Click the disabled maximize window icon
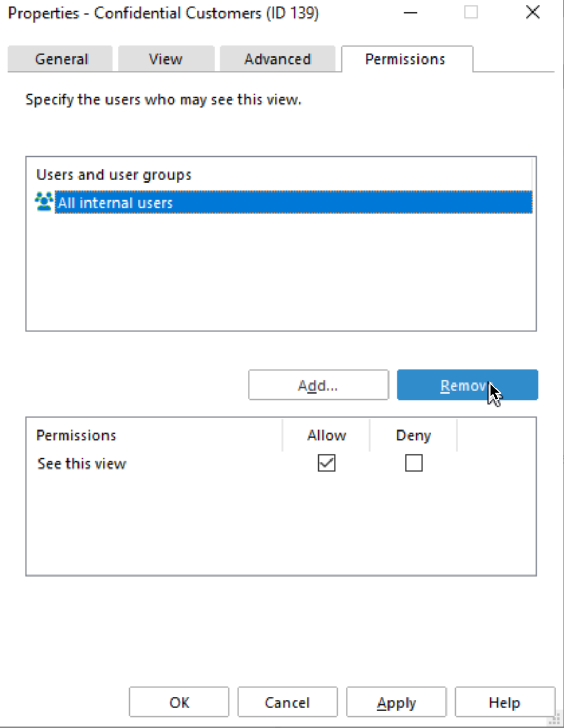This screenshot has height=728, width=564. [471, 12]
